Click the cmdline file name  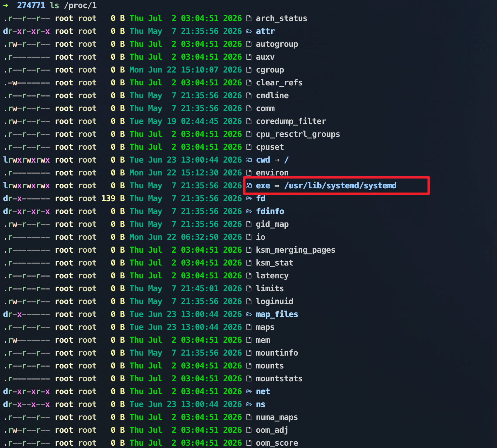272,96
